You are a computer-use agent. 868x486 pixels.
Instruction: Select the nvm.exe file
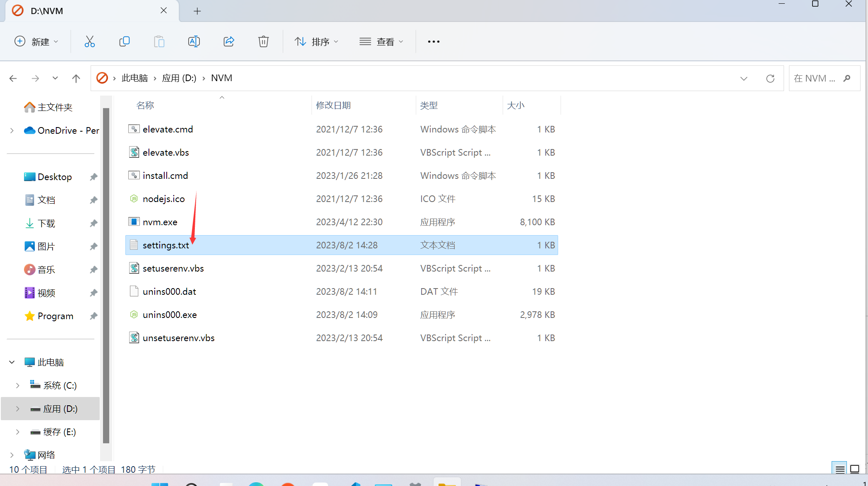pos(160,222)
